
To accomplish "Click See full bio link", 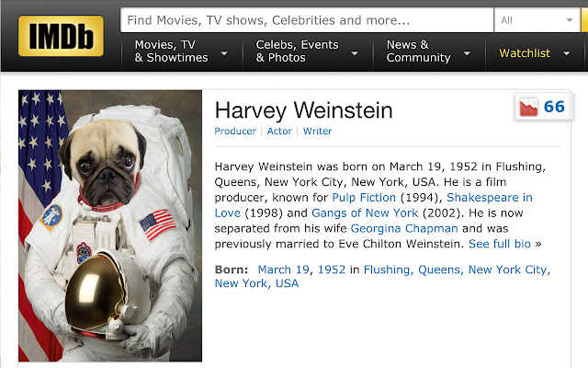I will coord(500,245).
